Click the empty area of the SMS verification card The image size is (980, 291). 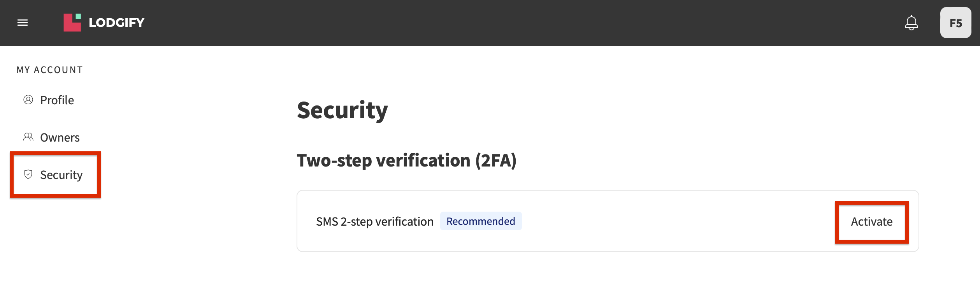pyautogui.click(x=677, y=221)
